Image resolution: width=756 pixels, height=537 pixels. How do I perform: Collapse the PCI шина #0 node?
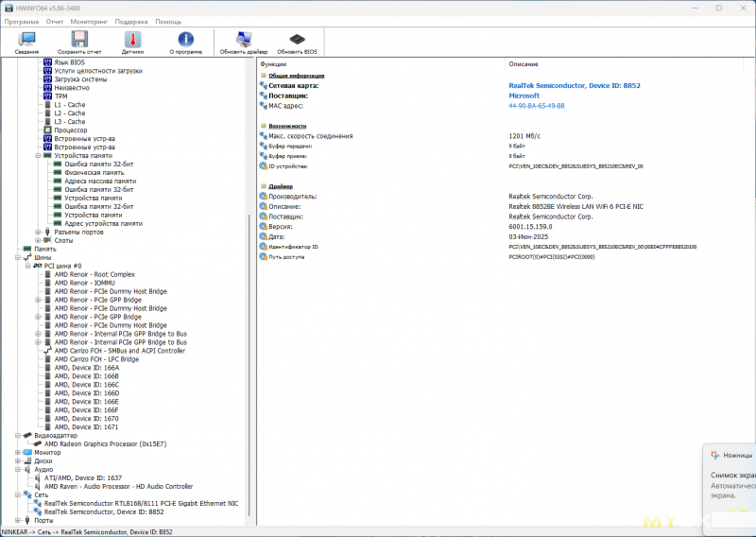27,266
